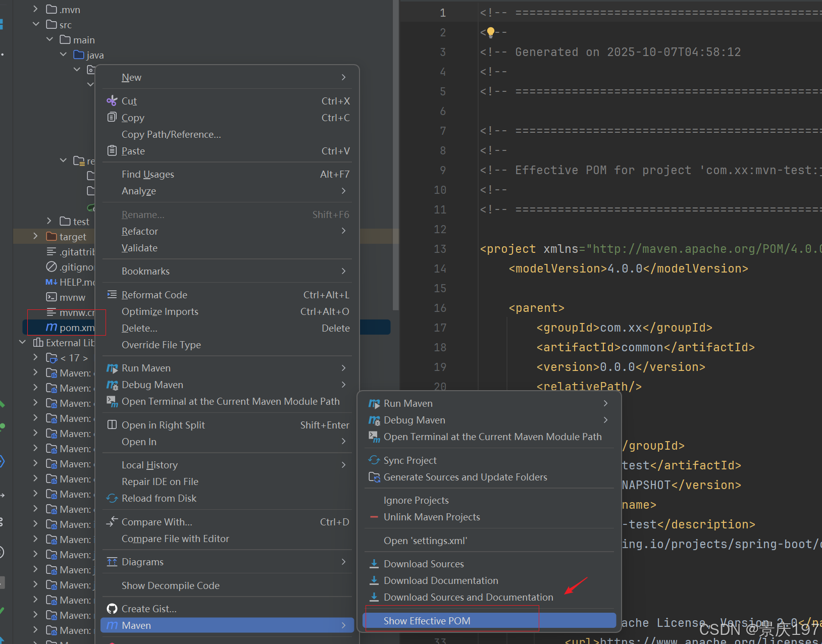Expand the target folder in project tree
Image resolution: width=822 pixels, height=644 pixels.
(x=34, y=236)
